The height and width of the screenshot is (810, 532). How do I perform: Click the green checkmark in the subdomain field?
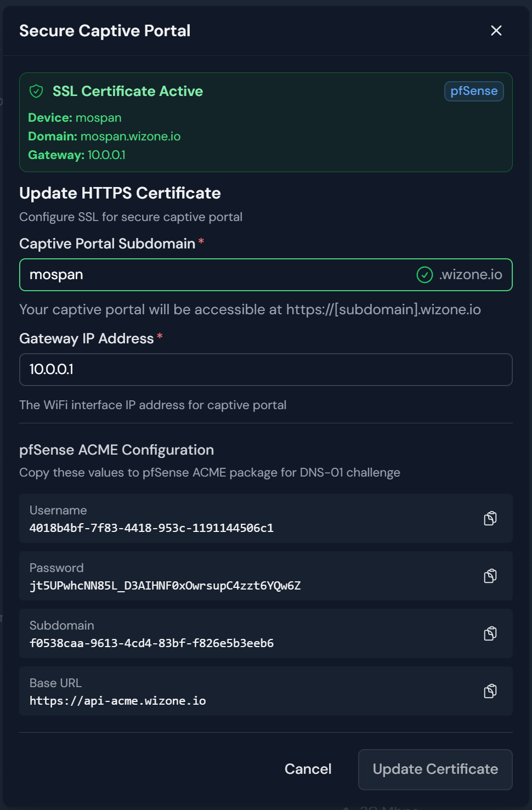tap(425, 274)
